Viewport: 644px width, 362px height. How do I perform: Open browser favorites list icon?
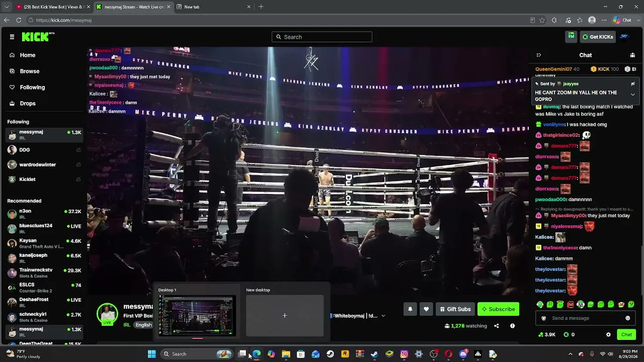point(580,20)
